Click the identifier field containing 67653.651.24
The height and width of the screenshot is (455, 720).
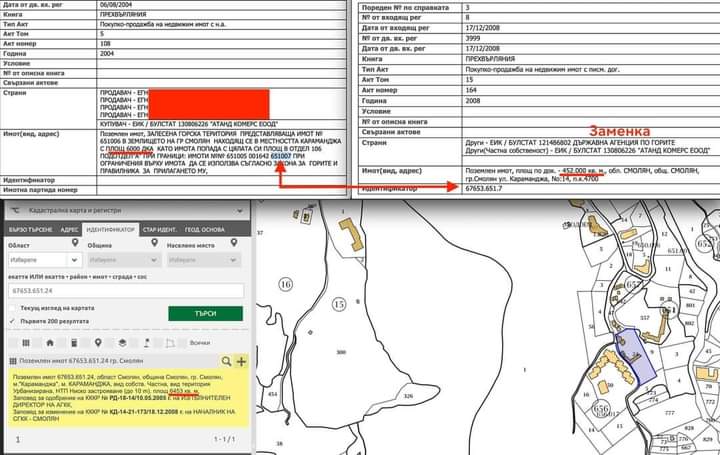click(126, 291)
